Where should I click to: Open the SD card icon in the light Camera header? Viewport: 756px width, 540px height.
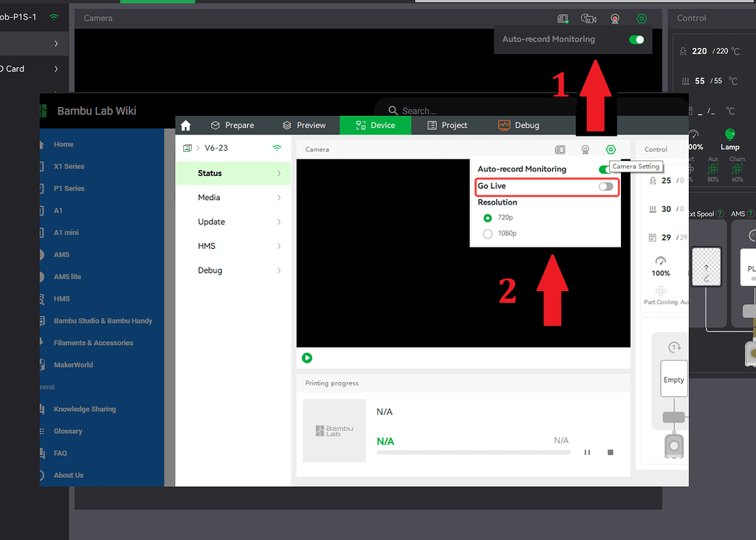click(x=560, y=150)
